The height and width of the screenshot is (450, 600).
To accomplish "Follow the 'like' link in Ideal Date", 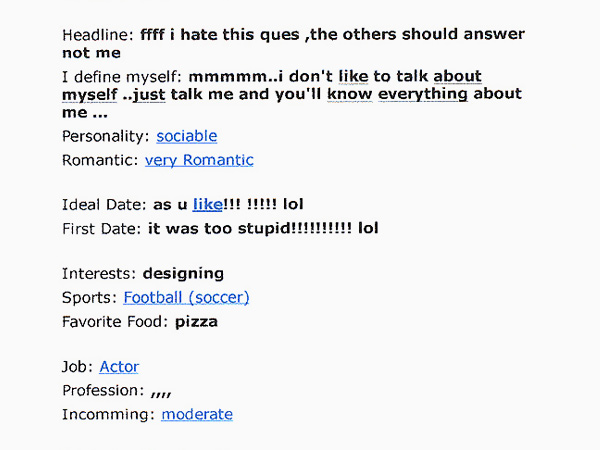I will 208,205.
